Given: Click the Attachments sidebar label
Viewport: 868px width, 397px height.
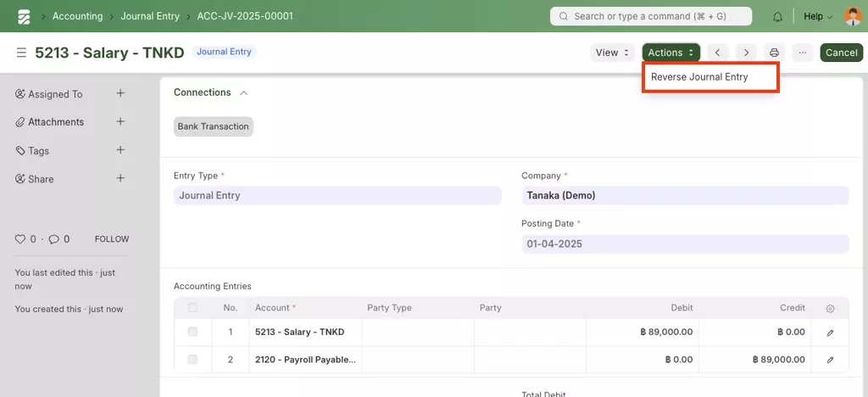Looking at the screenshot, I should coord(56,122).
